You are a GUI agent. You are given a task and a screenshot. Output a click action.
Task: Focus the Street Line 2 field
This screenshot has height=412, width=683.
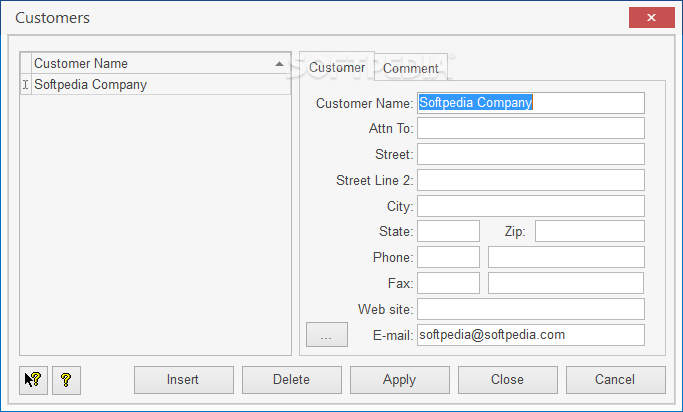tap(531, 180)
